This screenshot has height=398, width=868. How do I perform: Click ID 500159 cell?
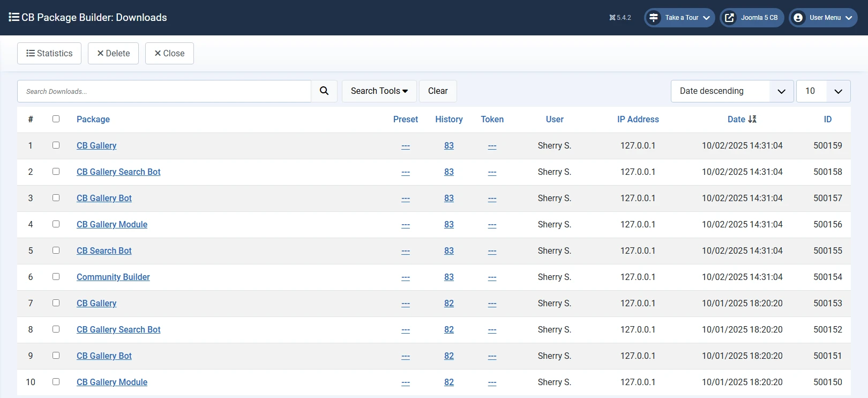click(x=828, y=145)
